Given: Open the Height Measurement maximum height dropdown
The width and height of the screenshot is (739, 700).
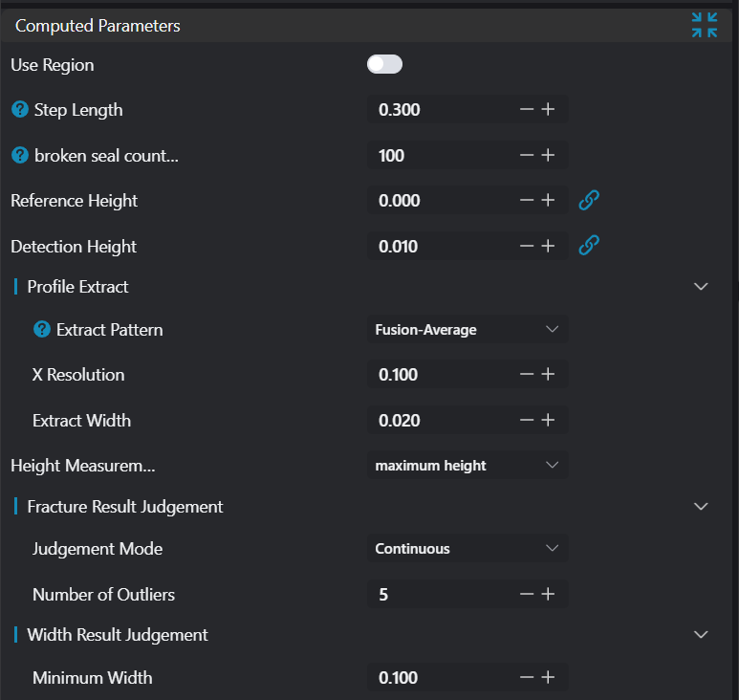Looking at the screenshot, I should 467,466.
